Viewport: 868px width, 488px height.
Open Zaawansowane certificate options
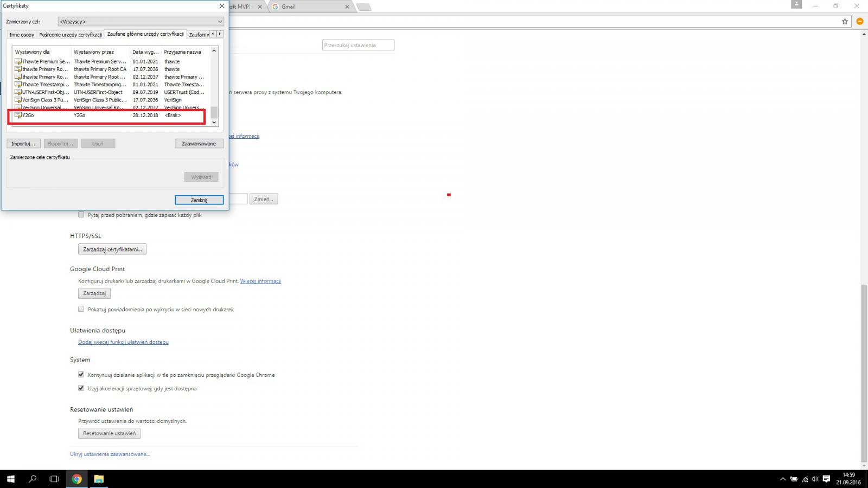(199, 144)
